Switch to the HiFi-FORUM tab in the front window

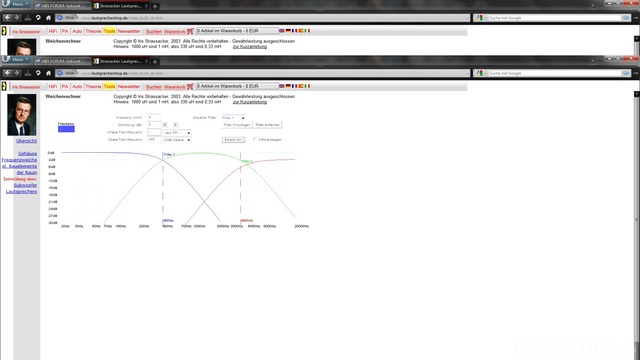click(x=60, y=61)
